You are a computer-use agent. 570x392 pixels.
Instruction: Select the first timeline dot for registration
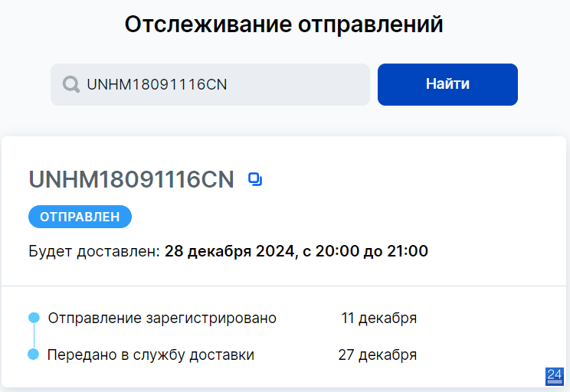point(34,318)
